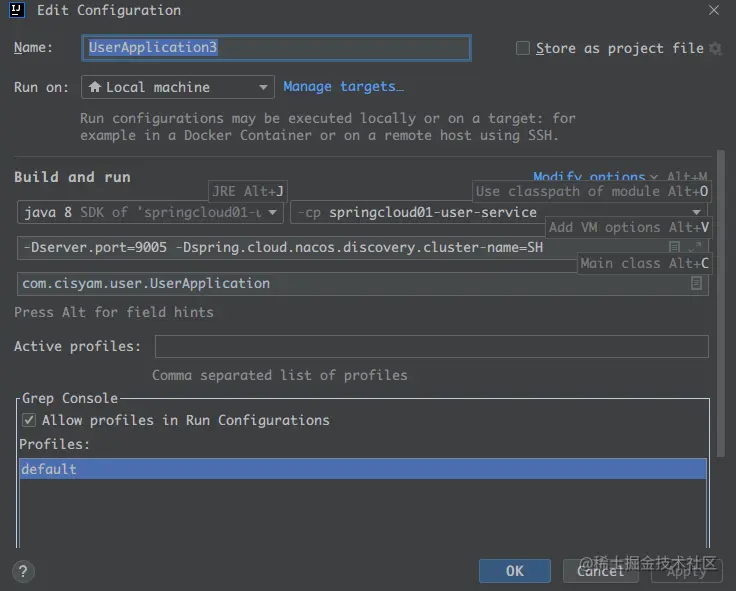Click the Add VM options Alt+V hint
Viewport: 736px width, 591px height.
click(x=629, y=227)
